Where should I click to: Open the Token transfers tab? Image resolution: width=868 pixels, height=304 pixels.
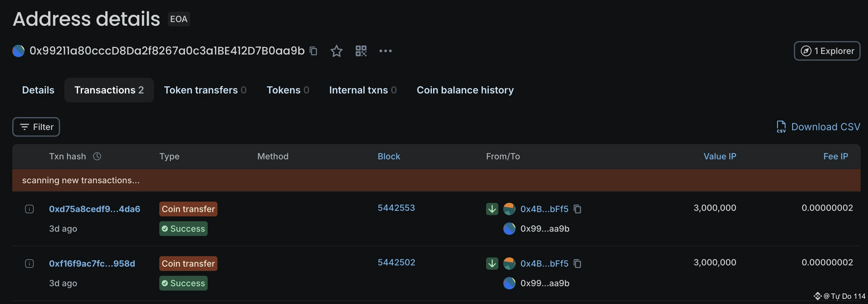[x=205, y=90]
